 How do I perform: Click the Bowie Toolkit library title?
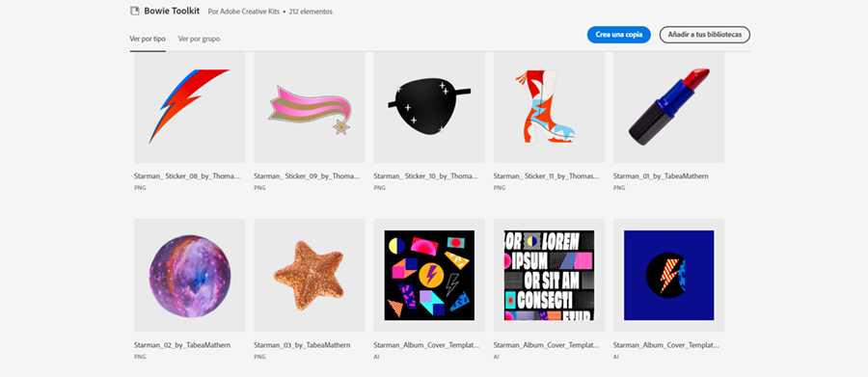[172, 11]
